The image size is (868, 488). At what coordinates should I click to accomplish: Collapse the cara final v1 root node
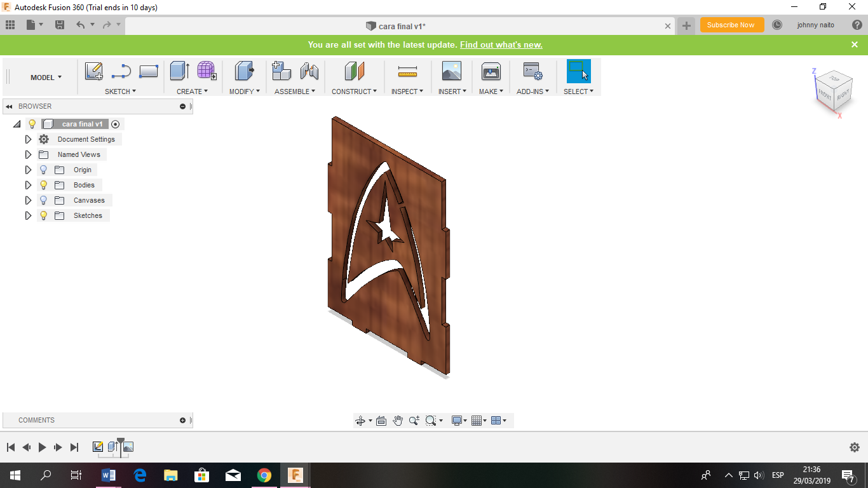[x=17, y=124]
